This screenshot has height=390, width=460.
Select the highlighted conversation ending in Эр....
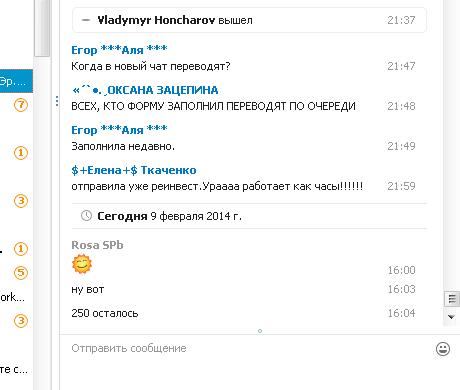tap(16, 81)
